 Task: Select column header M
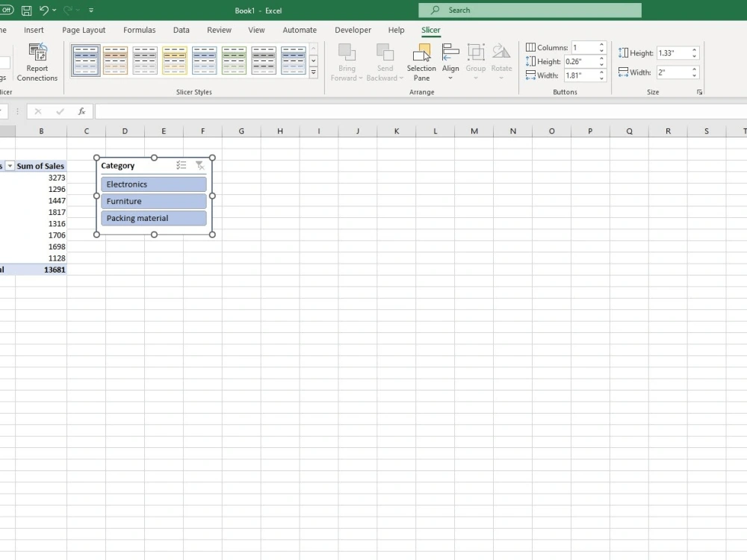(474, 131)
